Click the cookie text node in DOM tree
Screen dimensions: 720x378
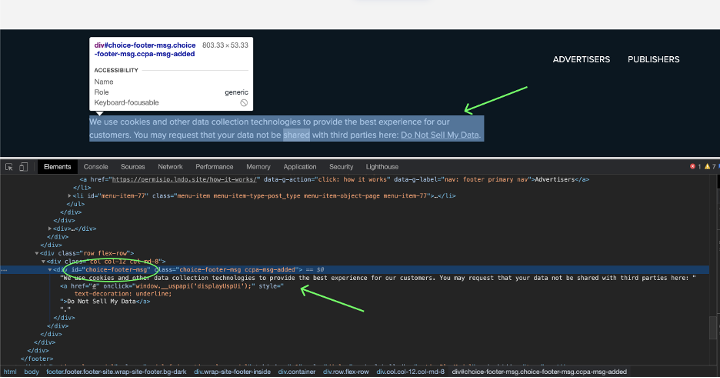(378, 278)
